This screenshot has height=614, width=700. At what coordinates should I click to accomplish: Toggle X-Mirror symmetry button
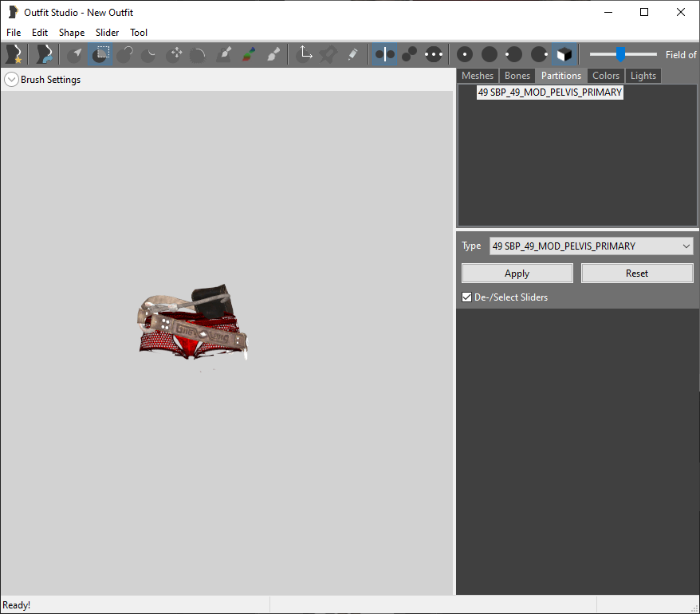(384, 54)
